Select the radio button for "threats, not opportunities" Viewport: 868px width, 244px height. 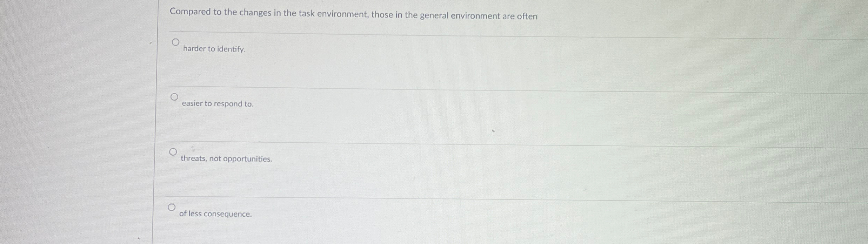(x=173, y=151)
